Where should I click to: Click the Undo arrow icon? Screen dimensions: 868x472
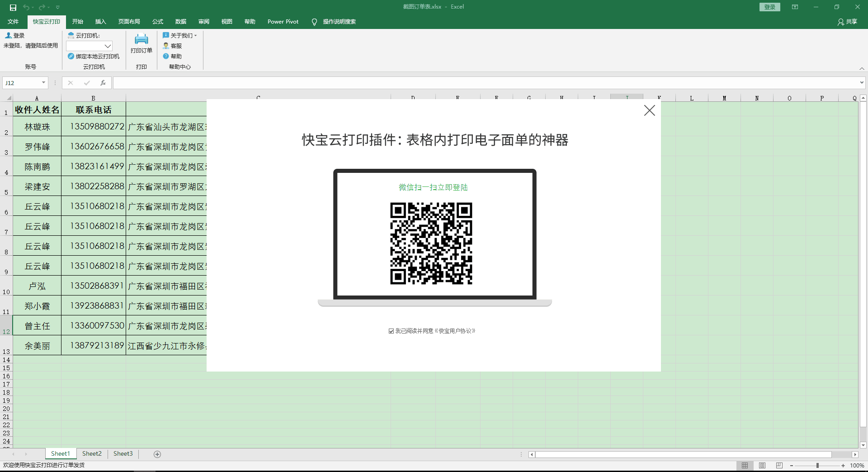(x=26, y=7)
